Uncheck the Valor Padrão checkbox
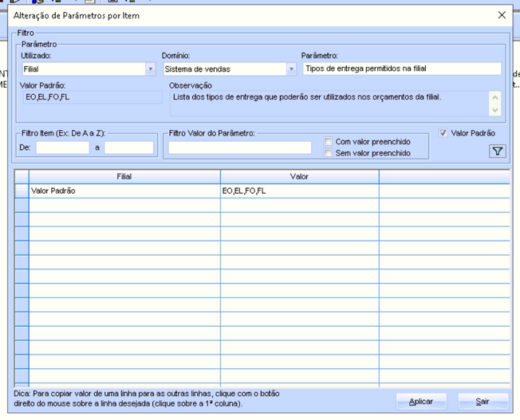 (x=444, y=133)
